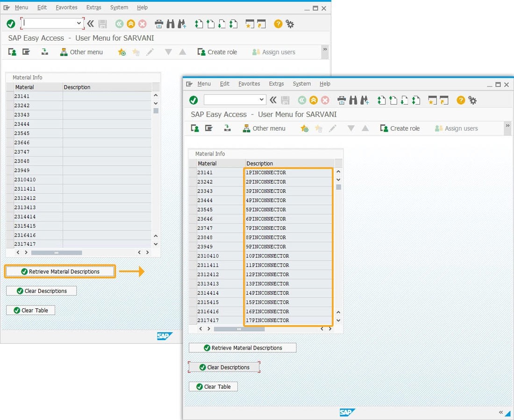Click Back green arrow icon in front window
Viewport: 514px width, 420px height.
click(x=302, y=100)
